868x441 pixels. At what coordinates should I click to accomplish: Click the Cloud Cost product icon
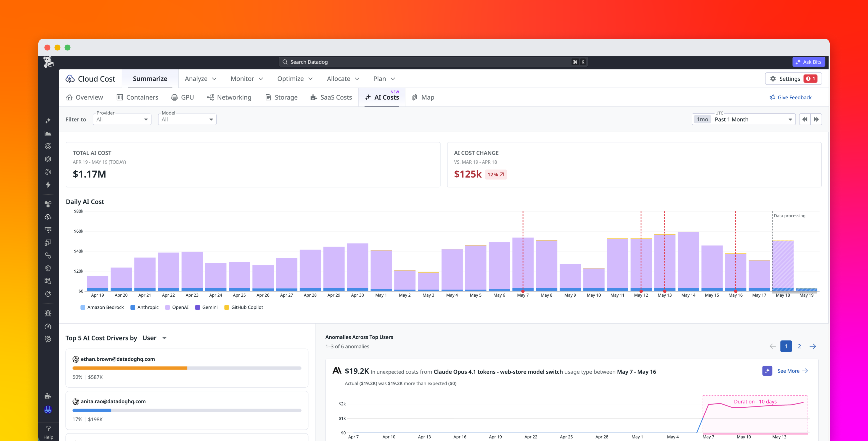(x=70, y=79)
